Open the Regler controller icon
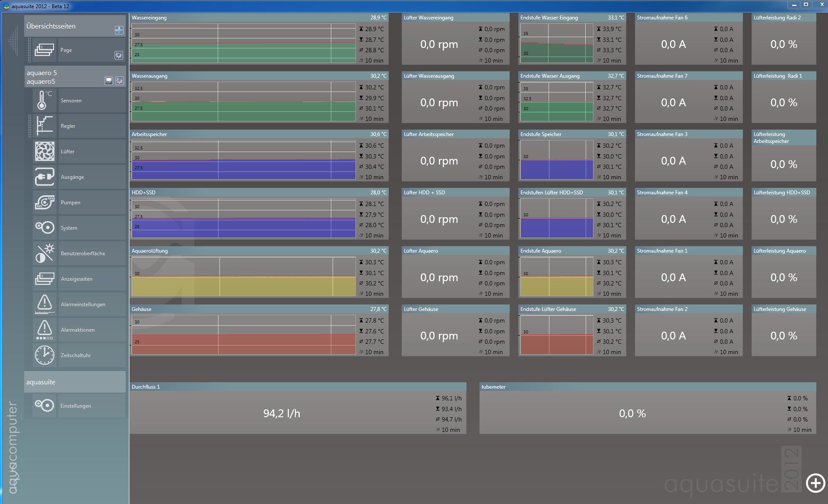Image resolution: width=828 pixels, height=504 pixels. pos(44,126)
